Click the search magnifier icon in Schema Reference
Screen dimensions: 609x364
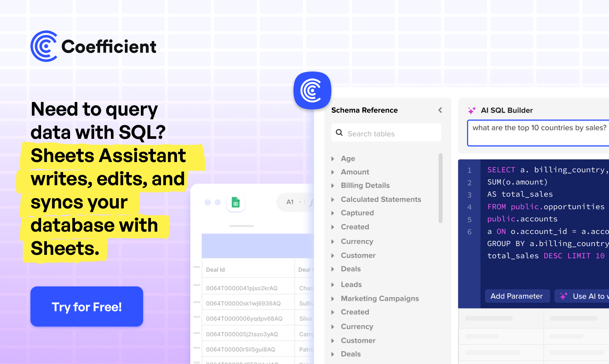339,133
